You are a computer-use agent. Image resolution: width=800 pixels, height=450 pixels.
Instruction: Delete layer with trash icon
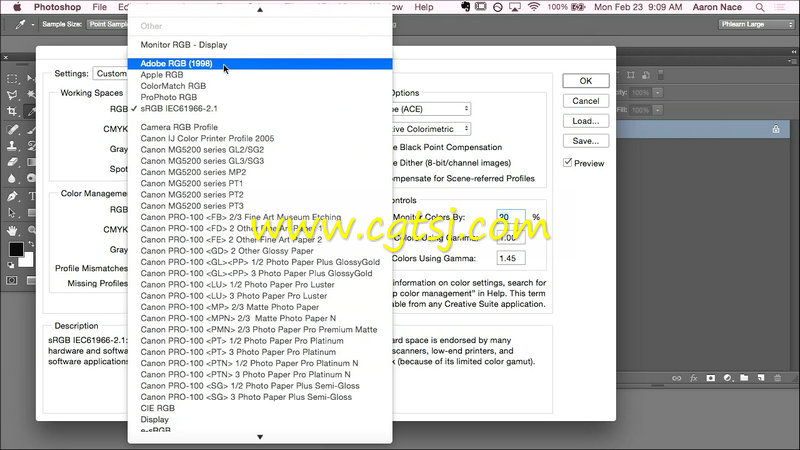[778, 378]
